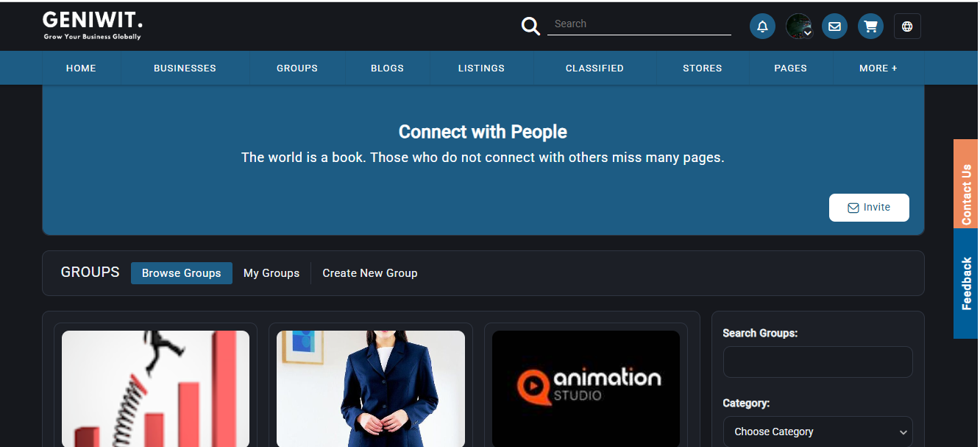The image size is (980, 447).
Task: Select the Browse Groups tab
Action: click(x=182, y=273)
